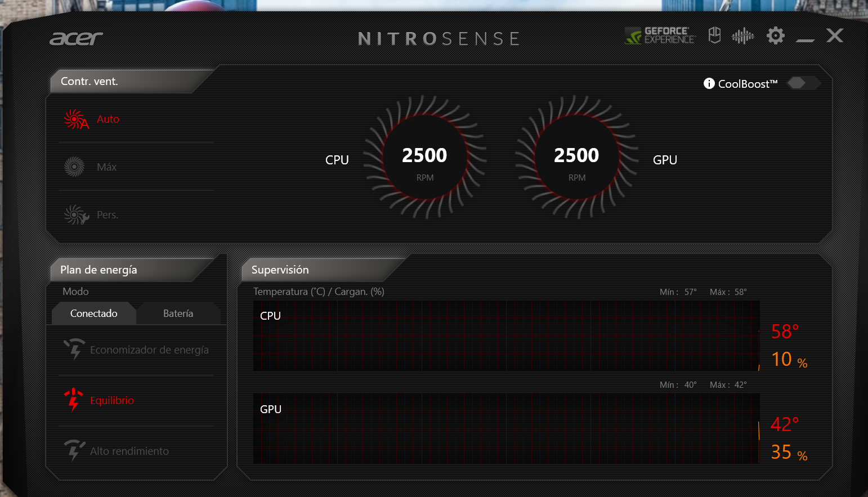Select Equilibrio power plan icon
The image size is (868, 497).
[x=73, y=400]
